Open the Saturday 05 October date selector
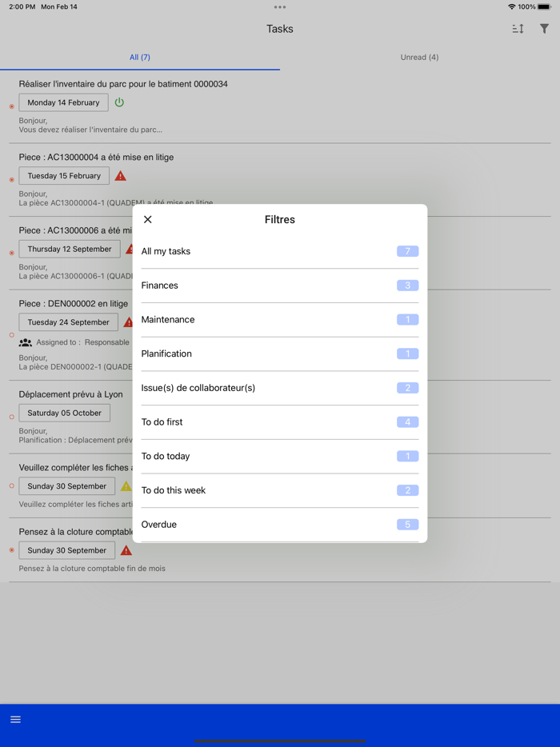The image size is (560, 747). [x=66, y=413]
